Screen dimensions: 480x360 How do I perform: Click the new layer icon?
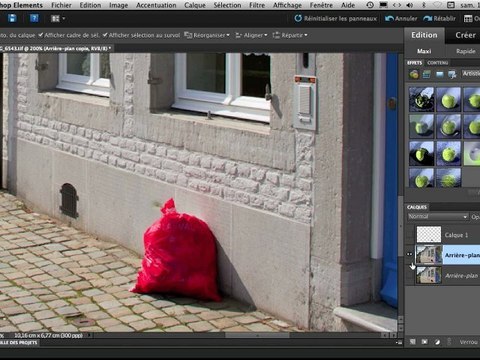pyautogui.click(x=413, y=342)
